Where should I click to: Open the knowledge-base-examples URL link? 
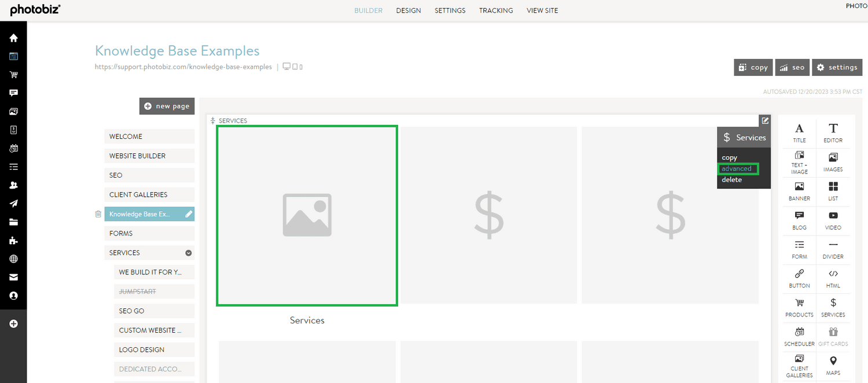[183, 67]
